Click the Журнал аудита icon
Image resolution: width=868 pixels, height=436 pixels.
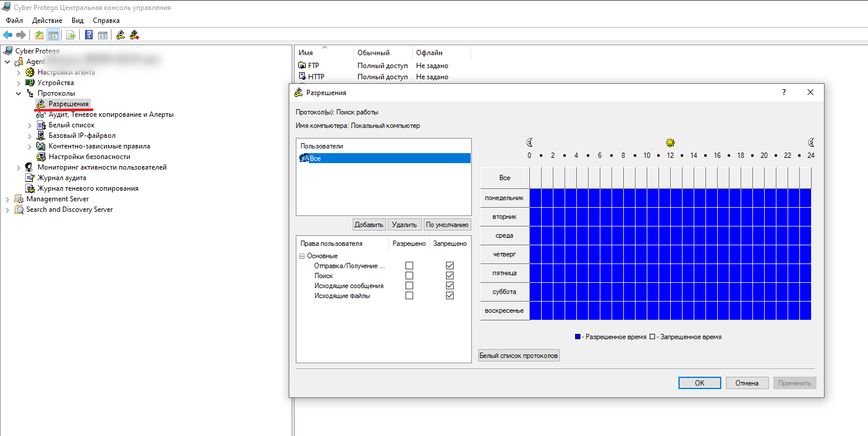pos(30,178)
